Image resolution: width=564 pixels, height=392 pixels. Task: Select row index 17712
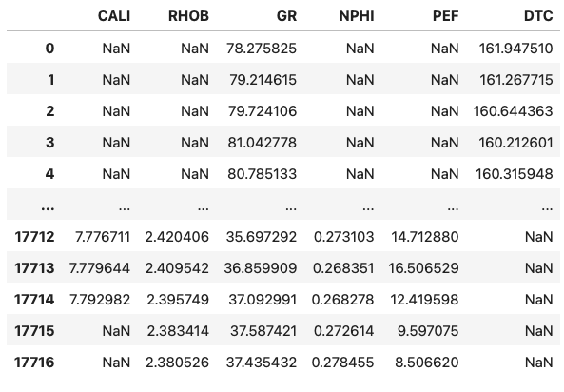34,237
